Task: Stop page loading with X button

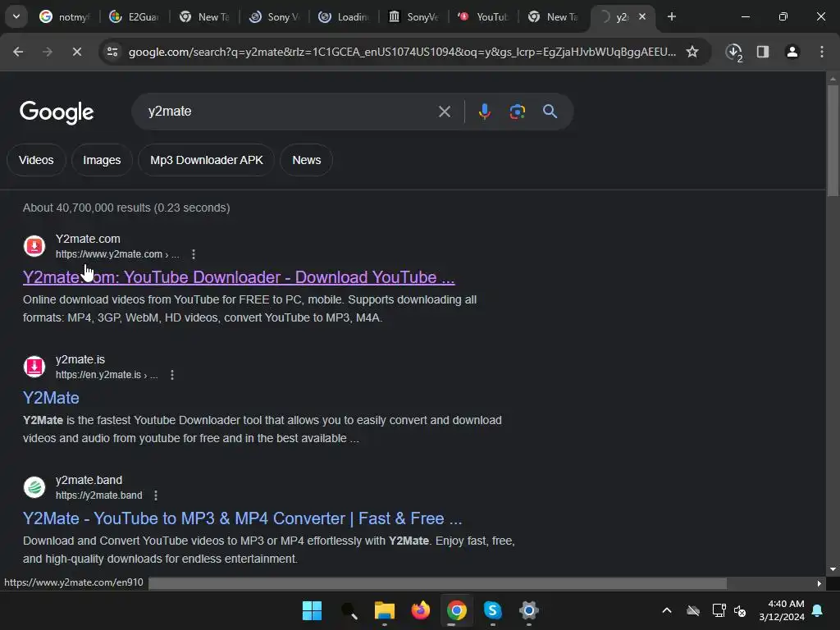Action: click(x=76, y=52)
